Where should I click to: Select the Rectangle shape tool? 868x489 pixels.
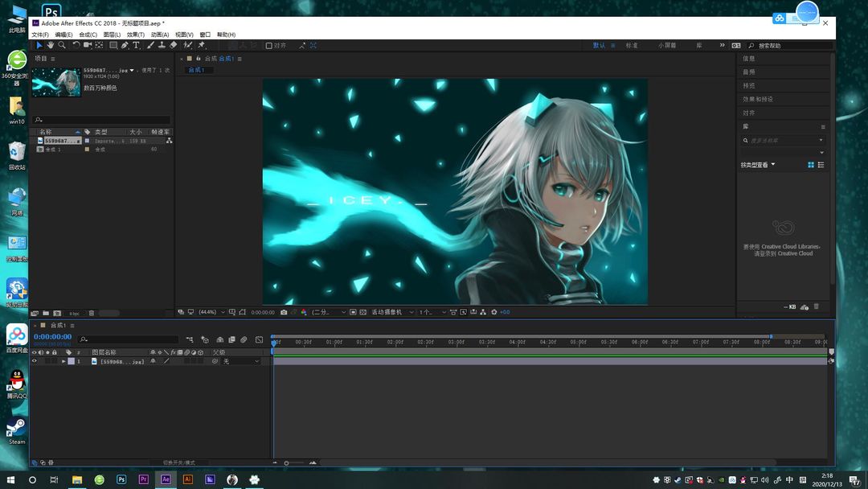pyautogui.click(x=113, y=45)
